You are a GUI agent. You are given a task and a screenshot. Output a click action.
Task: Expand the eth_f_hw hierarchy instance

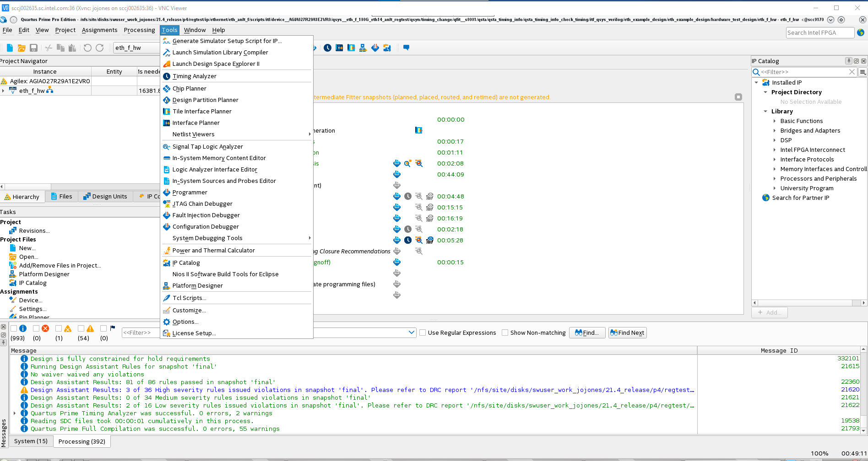coord(4,91)
